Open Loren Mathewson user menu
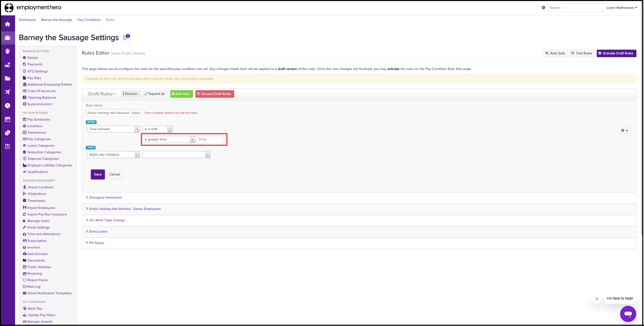Screen dimensions: 644x326 click(x=621, y=8)
